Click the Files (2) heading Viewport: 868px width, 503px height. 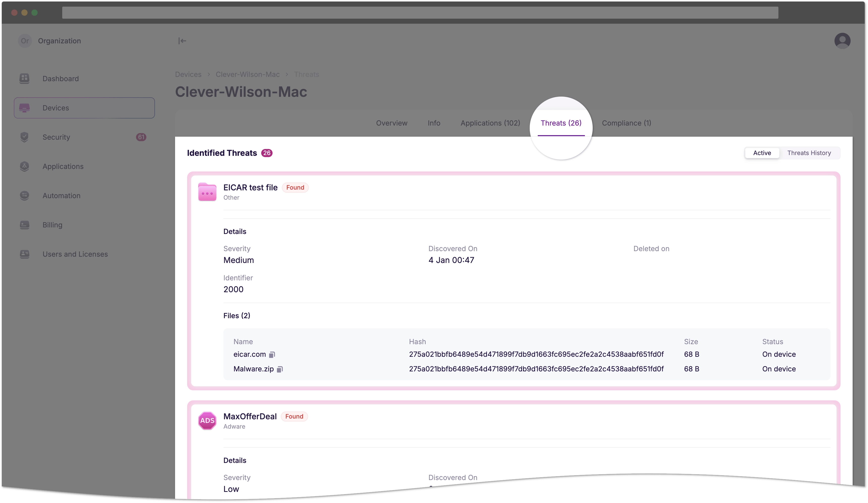click(237, 316)
